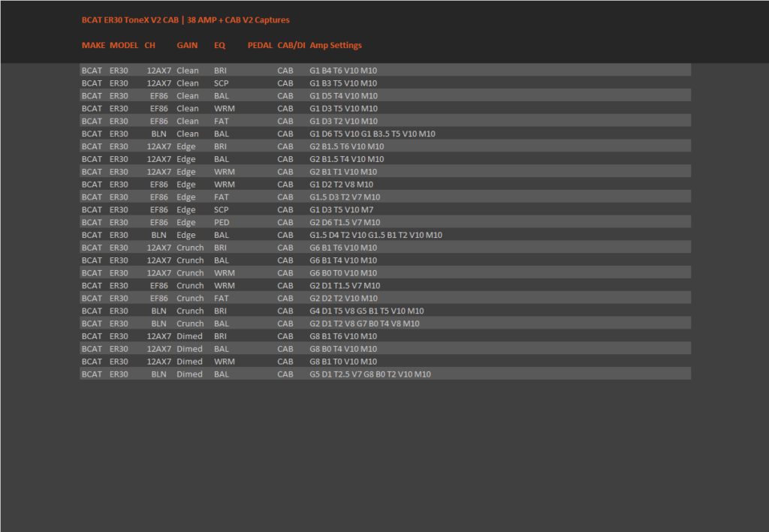769x532 pixels.
Task: Select settings 'G8 B1 T0 V10 M10'
Action: (342, 362)
